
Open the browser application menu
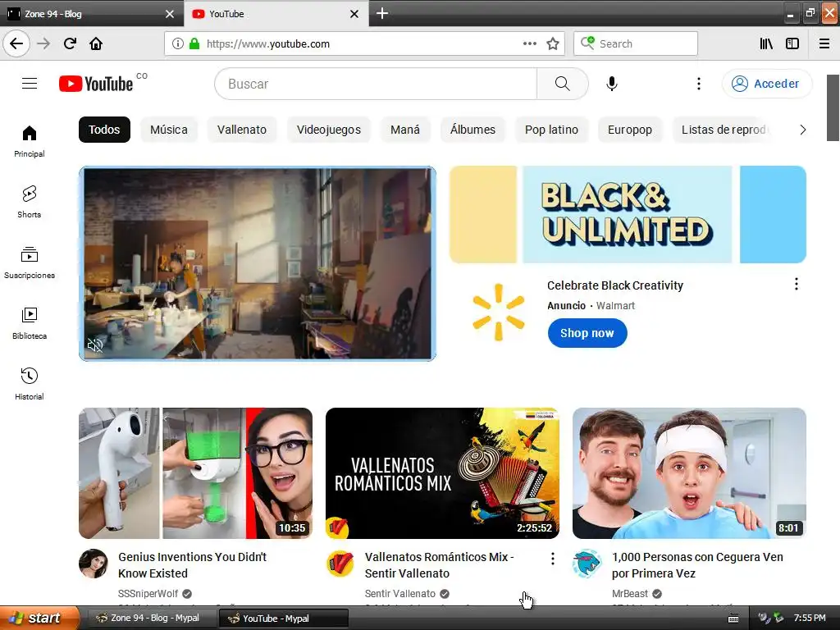coord(824,43)
